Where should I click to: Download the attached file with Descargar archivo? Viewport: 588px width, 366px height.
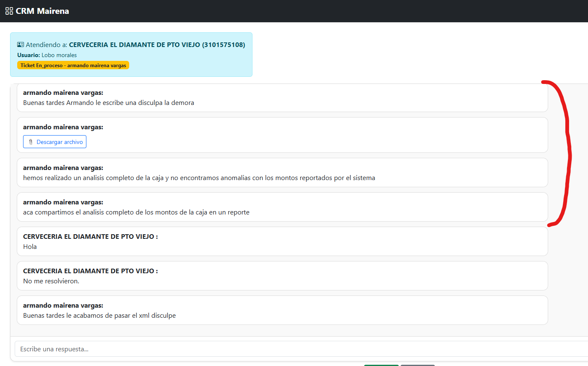coord(55,142)
